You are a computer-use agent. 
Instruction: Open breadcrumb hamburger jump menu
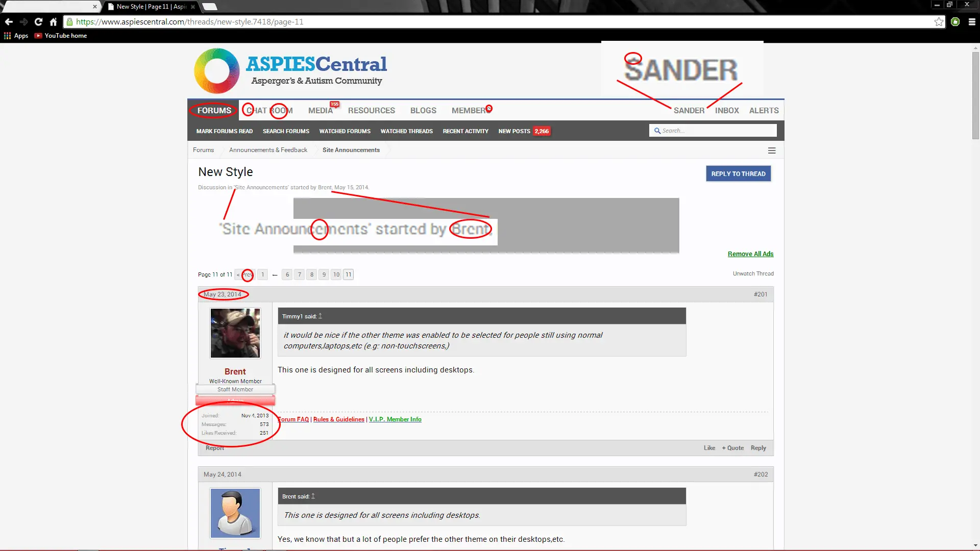(772, 151)
